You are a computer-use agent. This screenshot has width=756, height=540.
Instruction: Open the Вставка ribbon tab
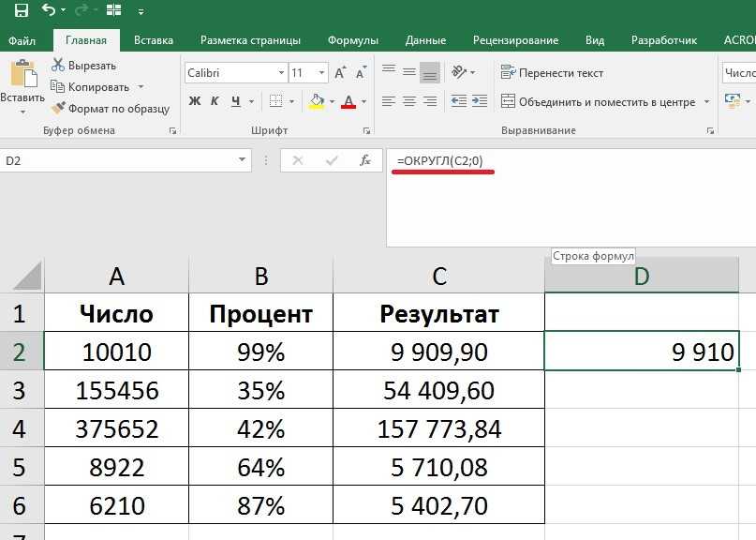(x=154, y=40)
